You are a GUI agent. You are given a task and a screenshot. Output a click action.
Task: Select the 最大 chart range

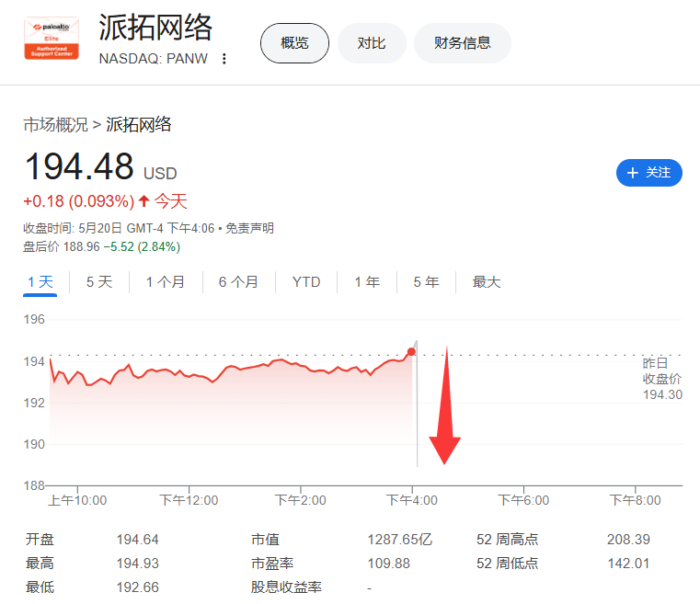487,282
